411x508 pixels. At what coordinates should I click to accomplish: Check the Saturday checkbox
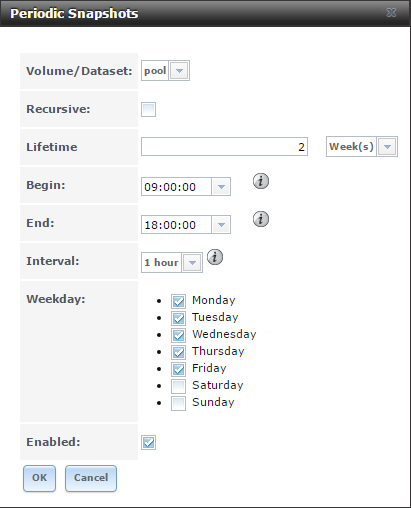click(178, 386)
